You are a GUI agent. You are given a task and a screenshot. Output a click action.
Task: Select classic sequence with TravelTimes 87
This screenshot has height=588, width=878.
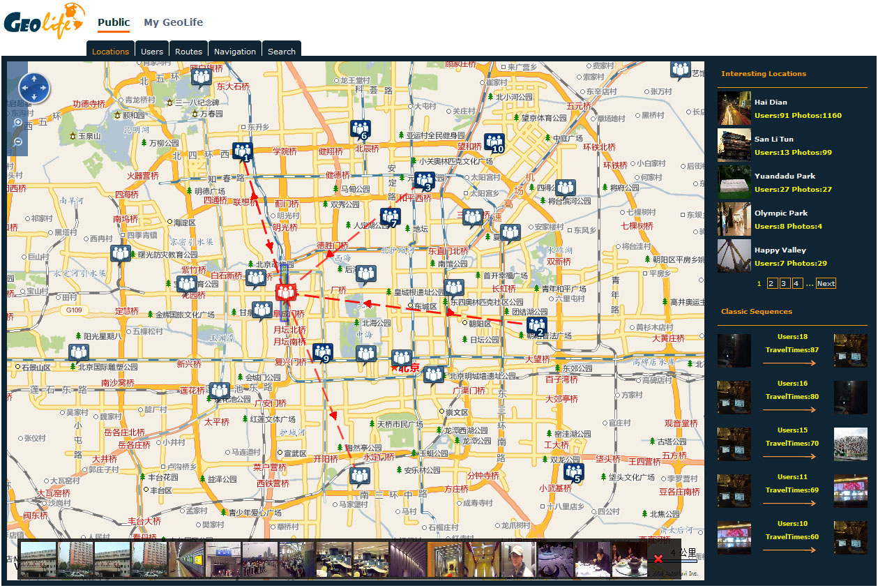(x=792, y=350)
